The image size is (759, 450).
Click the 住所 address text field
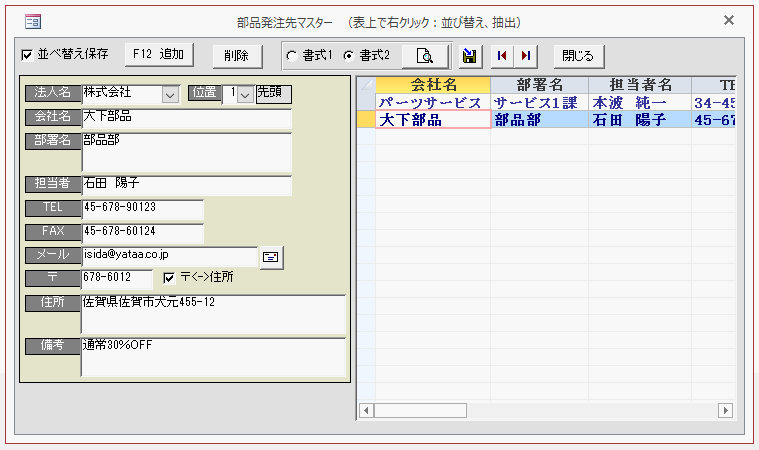tap(213, 314)
